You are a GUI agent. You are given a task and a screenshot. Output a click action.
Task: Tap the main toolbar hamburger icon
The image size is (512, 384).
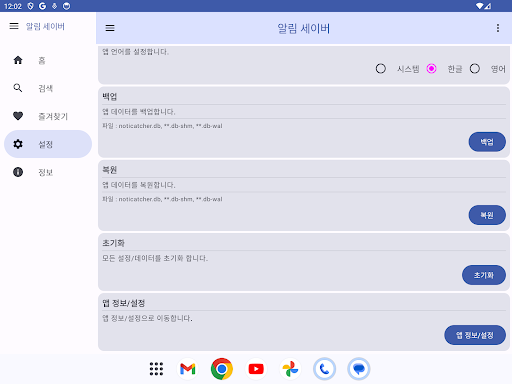click(110, 28)
